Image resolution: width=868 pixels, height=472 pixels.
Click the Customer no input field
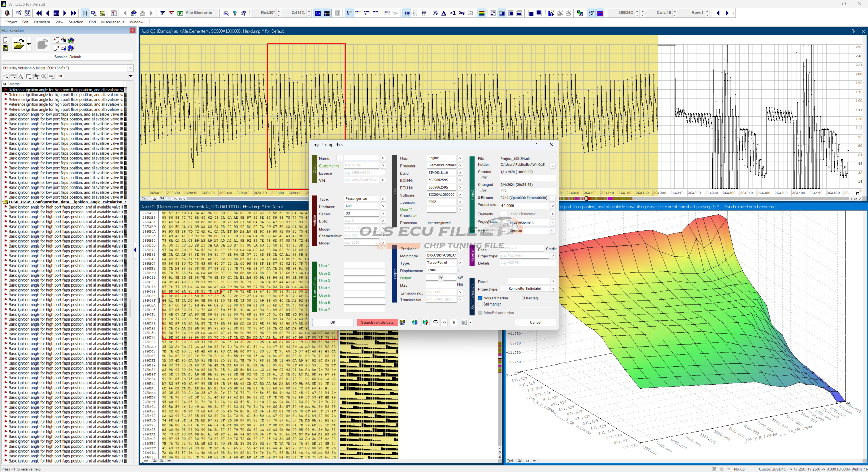tap(361, 165)
